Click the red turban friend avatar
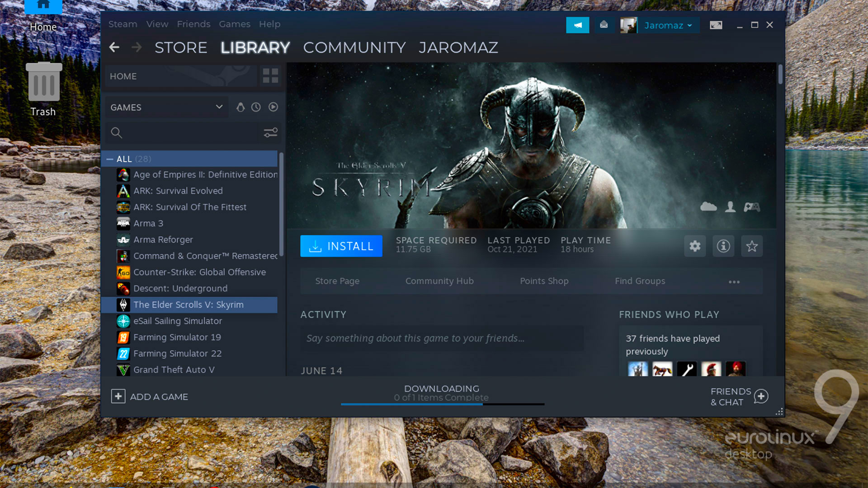Image resolution: width=868 pixels, height=488 pixels. (x=736, y=369)
